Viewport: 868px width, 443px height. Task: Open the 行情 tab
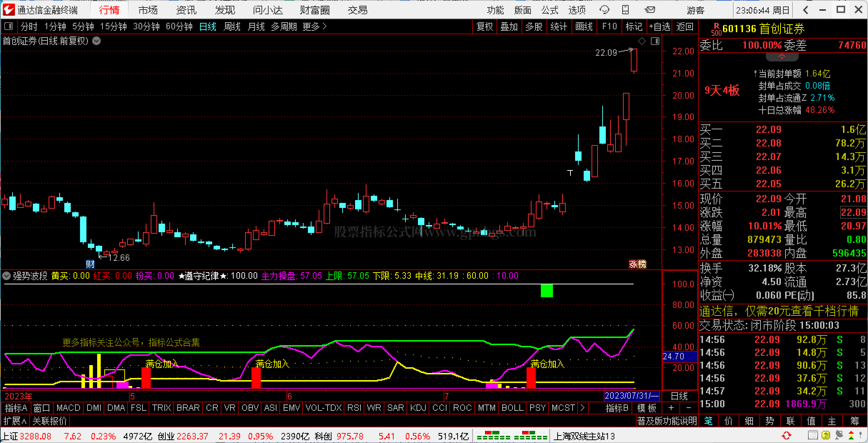(x=109, y=10)
